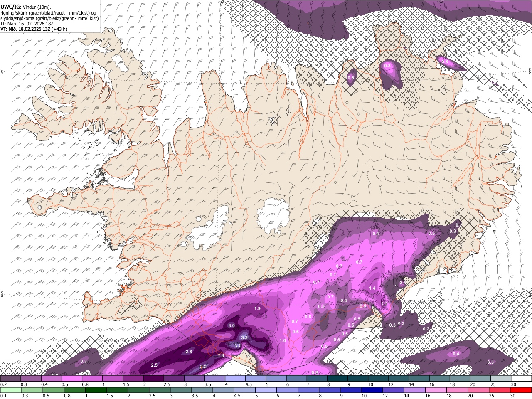Image resolution: width=532 pixels, height=399 pixels.
Task: Click top-row legend swatch between 0.3 and 0.4
Action: 31,379
